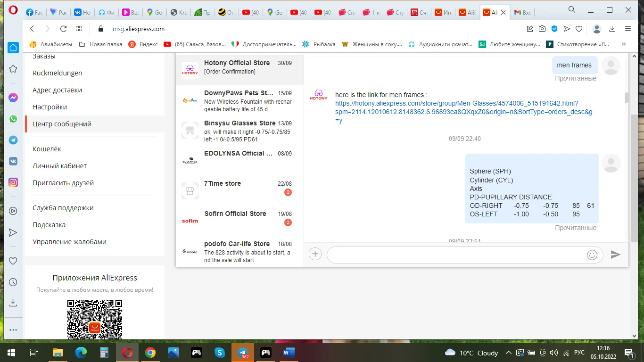Open Управление жалобами menu item
The height and width of the screenshot is (362, 644).
pos(69,242)
